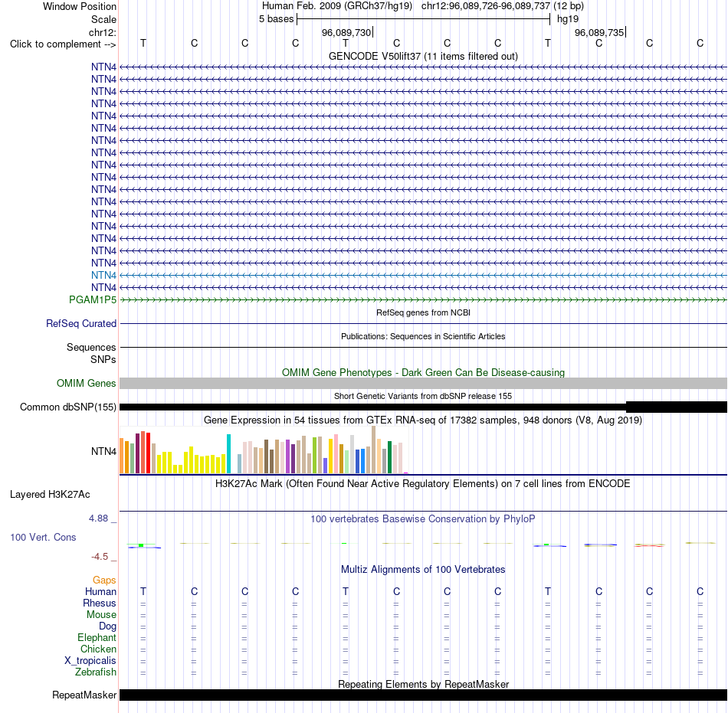The width and height of the screenshot is (728, 713).
Task: Click the 'Click to complement -->' label
Action: coord(63,44)
